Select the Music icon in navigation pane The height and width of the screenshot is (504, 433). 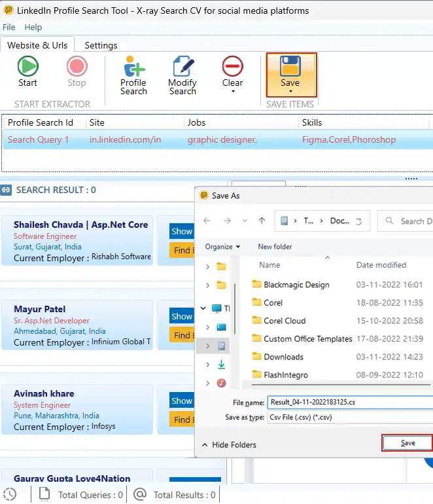click(221, 383)
